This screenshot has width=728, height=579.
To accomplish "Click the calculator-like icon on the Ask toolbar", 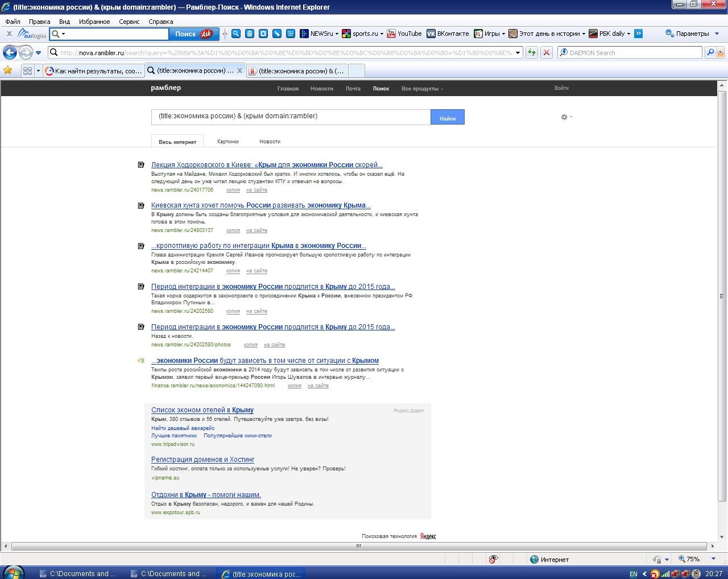I will tap(250, 34).
